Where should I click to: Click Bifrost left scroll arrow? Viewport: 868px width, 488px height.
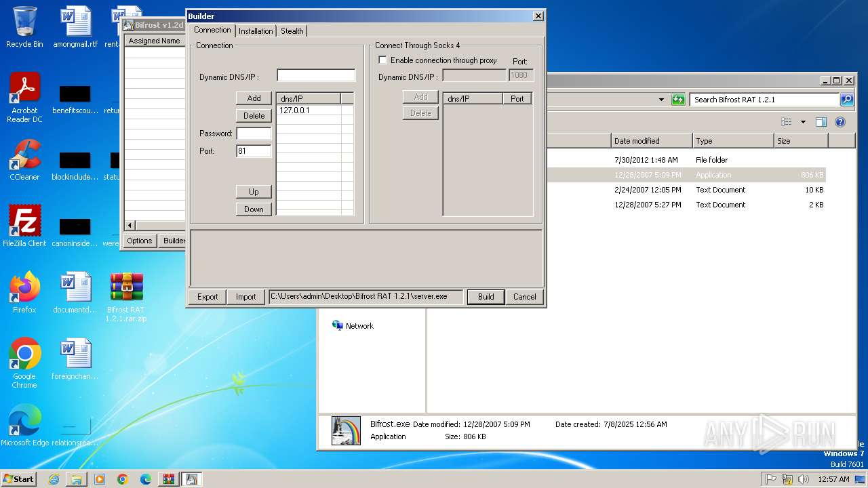tap(130, 225)
